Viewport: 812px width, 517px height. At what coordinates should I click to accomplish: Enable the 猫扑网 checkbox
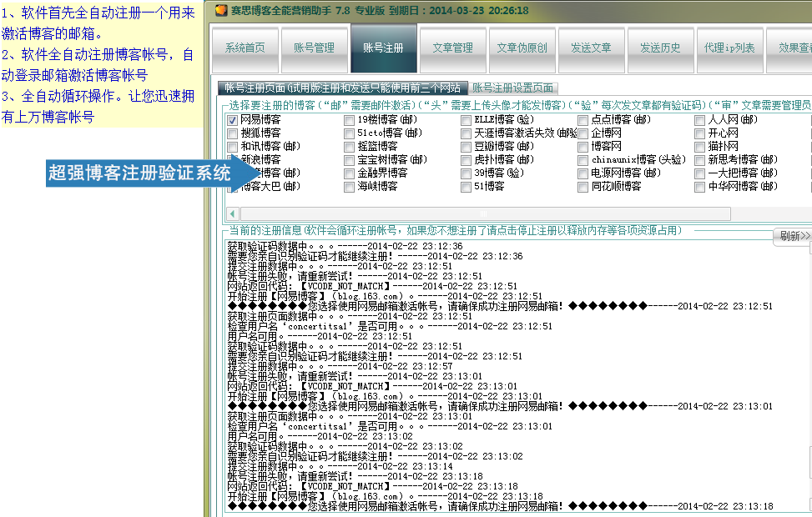(700, 147)
